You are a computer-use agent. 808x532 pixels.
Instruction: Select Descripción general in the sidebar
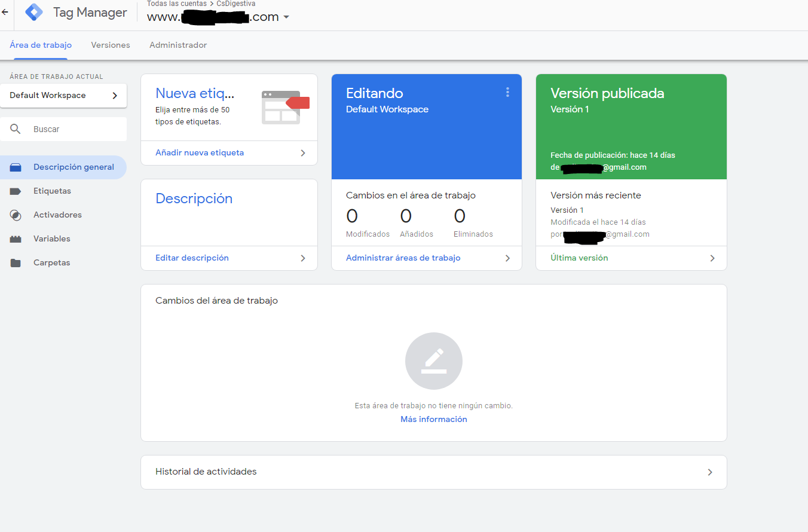pos(73,167)
